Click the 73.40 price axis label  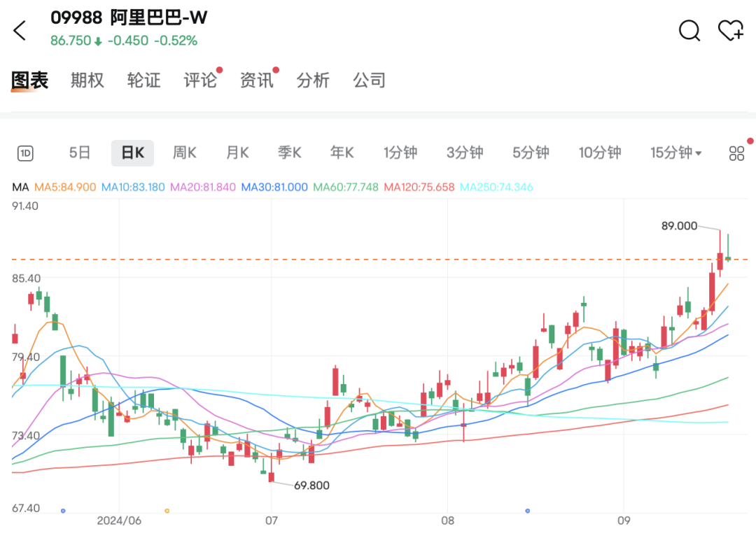pyautogui.click(x=26, y=436)
